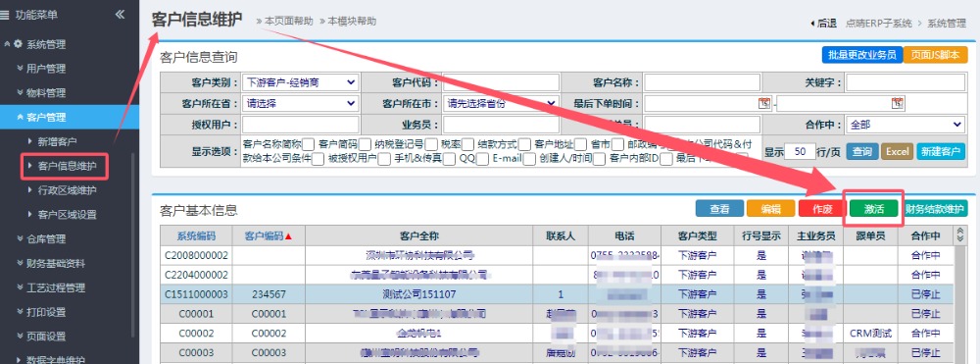Viewport: 980px width, 364px height.
Task: Tick the 客户名称简称 checkbox
Action: (308, 144)
